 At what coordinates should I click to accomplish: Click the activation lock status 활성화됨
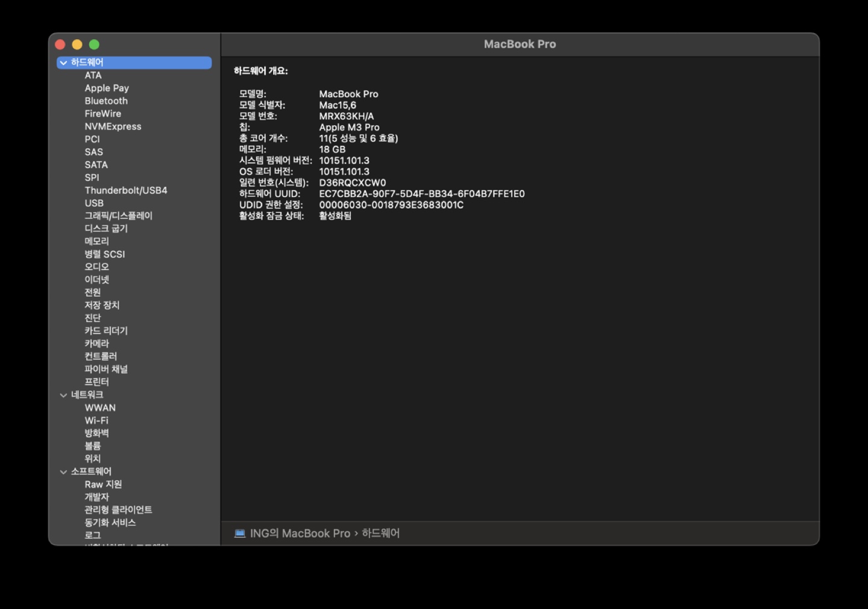point(335,216)
